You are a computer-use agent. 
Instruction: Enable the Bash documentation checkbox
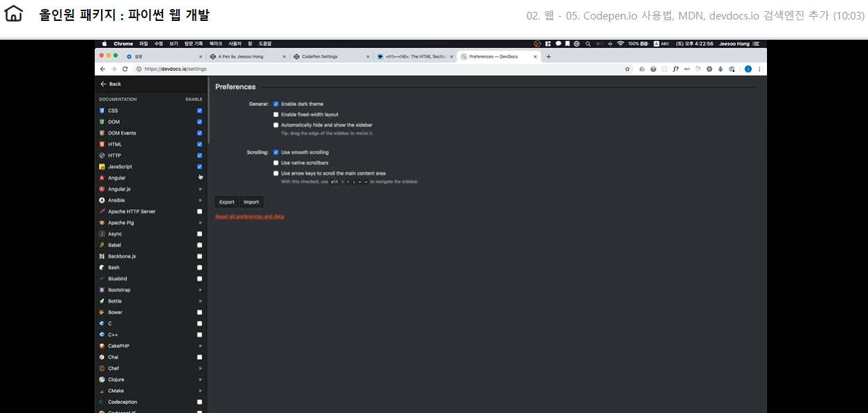pos(200,267)
